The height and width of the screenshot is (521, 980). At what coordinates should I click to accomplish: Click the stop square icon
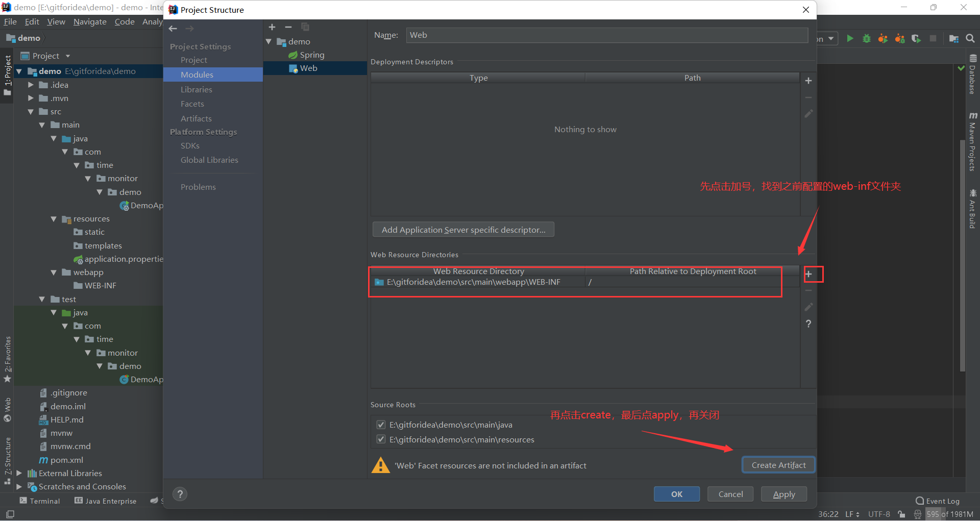click(x=933, y=38)
